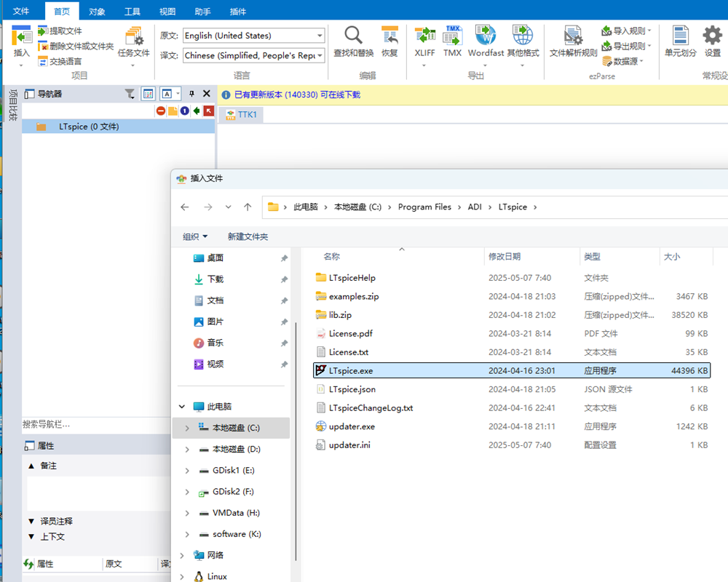The width and height of the screenshot is (728, 582).
Task: Select the TTK1 document tab
Action: coord(242,115)
